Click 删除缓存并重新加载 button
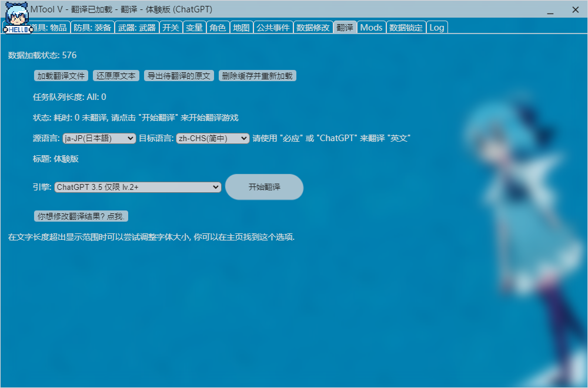588x388 pixels. [258, 76]
